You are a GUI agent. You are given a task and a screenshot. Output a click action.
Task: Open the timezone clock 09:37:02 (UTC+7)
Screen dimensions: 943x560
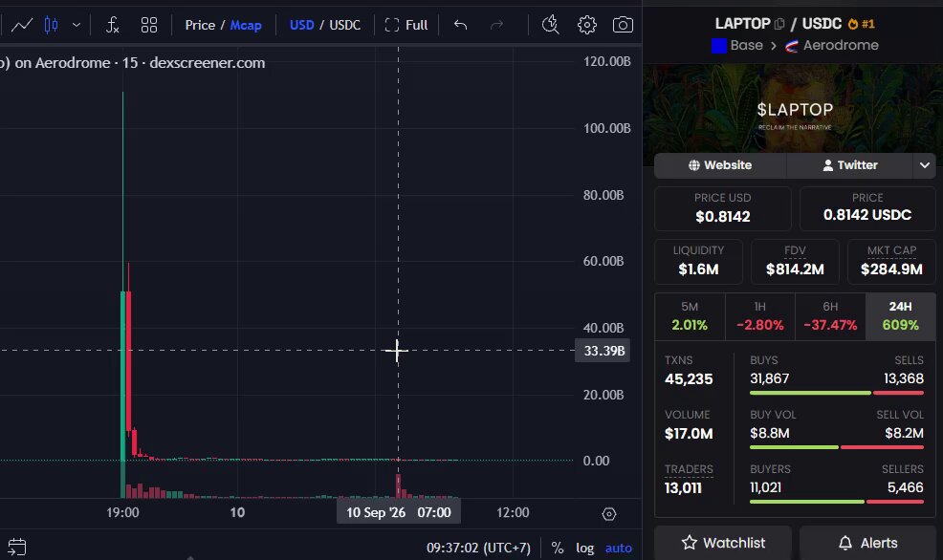(479, 548)
